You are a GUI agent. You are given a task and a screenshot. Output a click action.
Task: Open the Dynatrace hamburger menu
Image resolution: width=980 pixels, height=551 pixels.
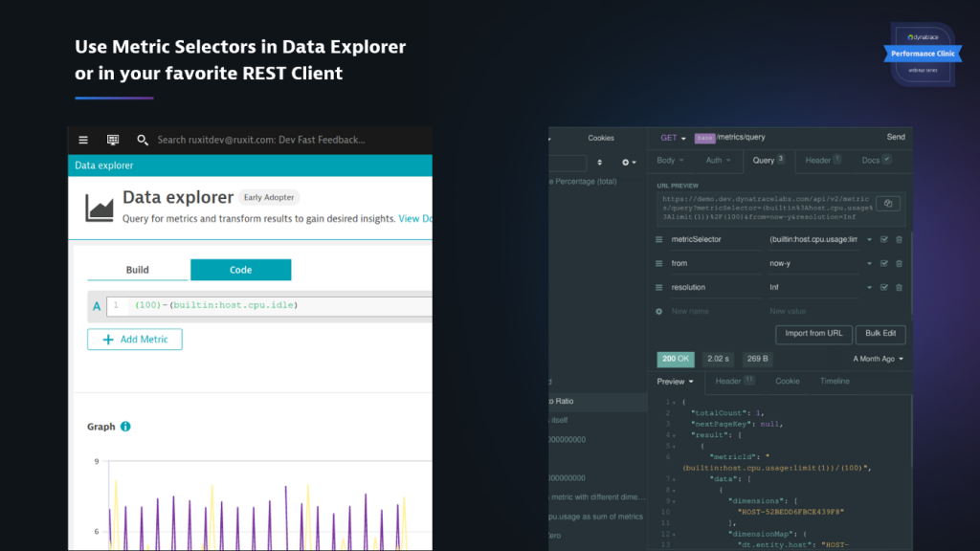coord(83,140)
